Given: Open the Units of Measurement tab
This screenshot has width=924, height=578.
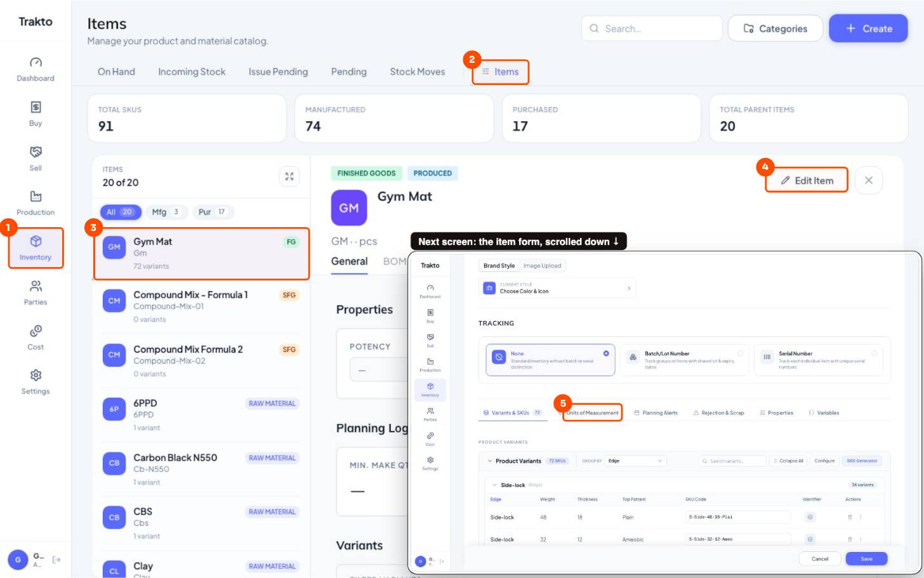Looking at the screenshot, I should 592,413.
